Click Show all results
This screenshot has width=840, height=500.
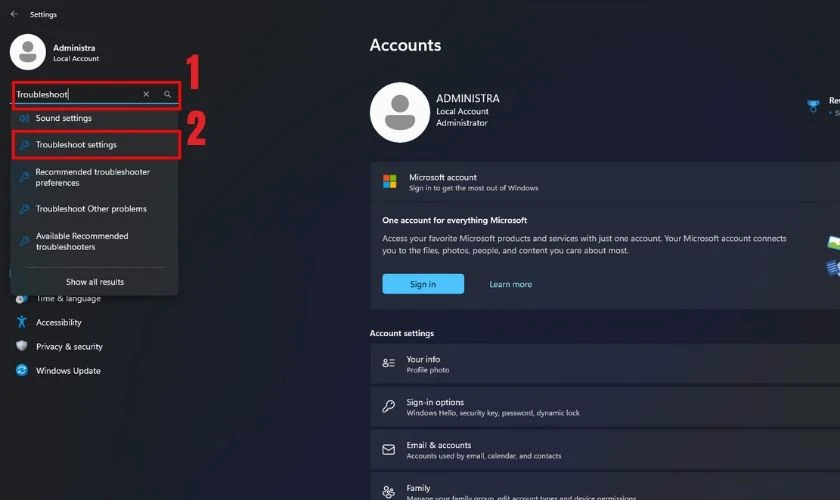(95, 282)
